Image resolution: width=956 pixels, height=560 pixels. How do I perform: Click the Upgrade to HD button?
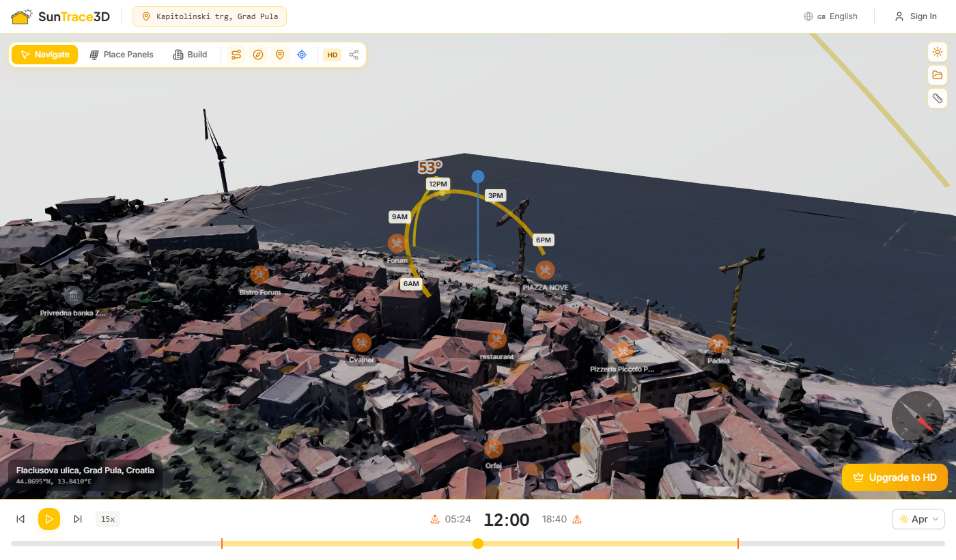click(895, 477)
